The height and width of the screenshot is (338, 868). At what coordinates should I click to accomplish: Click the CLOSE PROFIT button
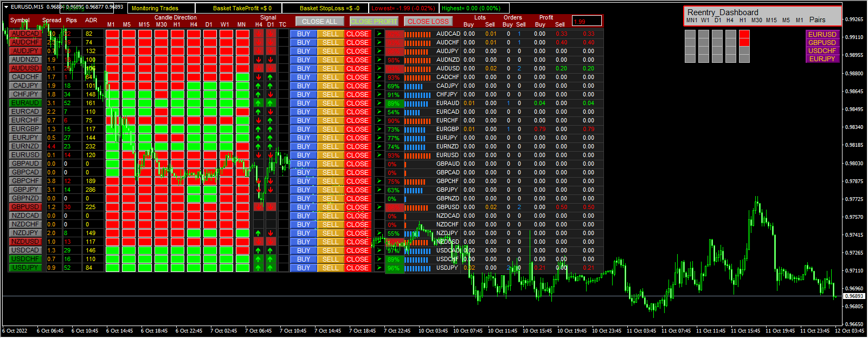click(374, 21)
